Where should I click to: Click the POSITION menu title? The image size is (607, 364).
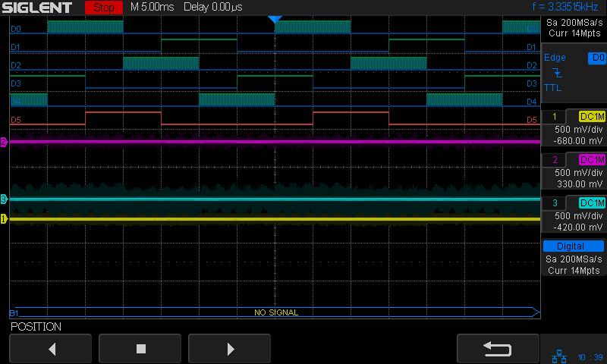coord(36,327)
